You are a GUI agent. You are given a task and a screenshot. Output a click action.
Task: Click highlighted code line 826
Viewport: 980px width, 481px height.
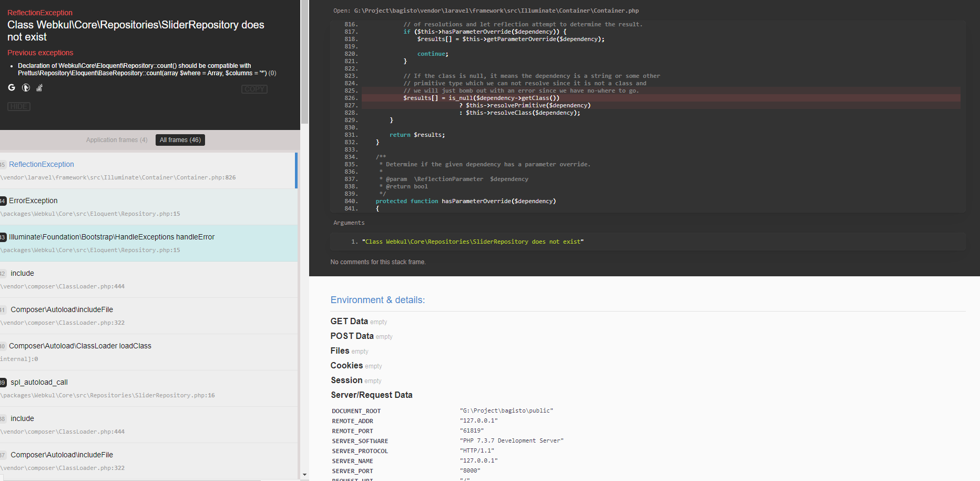pyautogui.click(x=661, y=98)
